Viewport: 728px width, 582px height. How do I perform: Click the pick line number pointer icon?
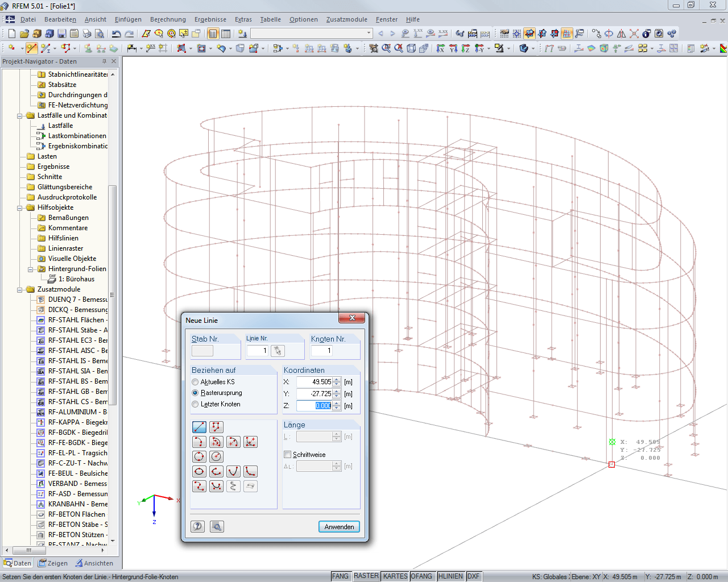[278, 351]
